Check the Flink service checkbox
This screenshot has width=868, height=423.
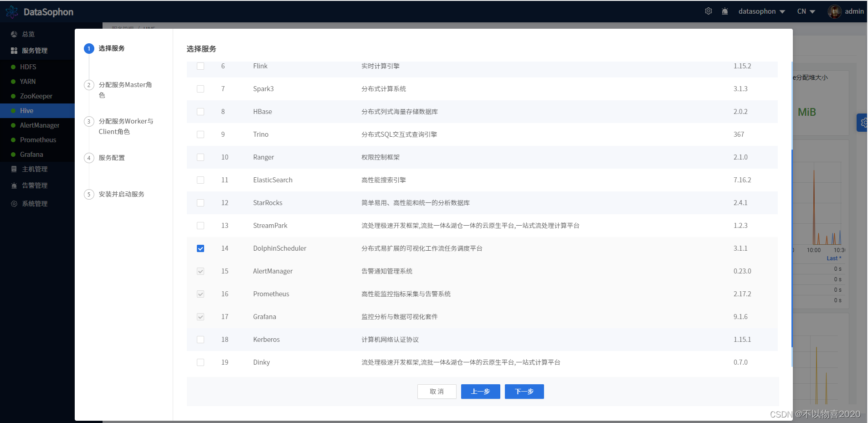click(x=200, y=66)
